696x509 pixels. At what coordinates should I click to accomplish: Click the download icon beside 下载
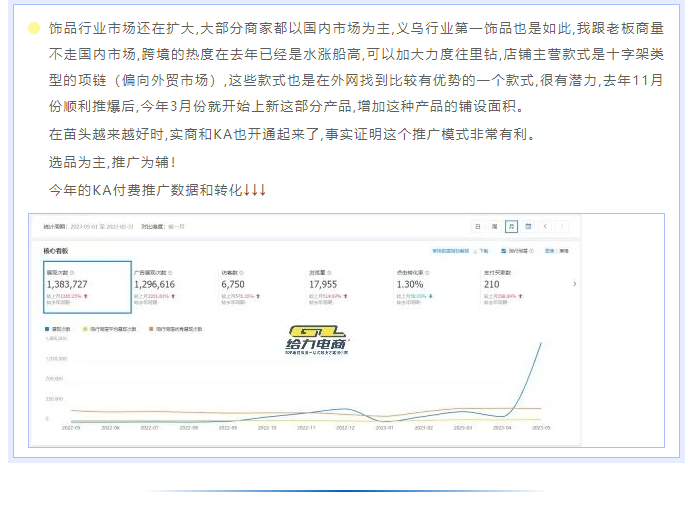point(475,251)
